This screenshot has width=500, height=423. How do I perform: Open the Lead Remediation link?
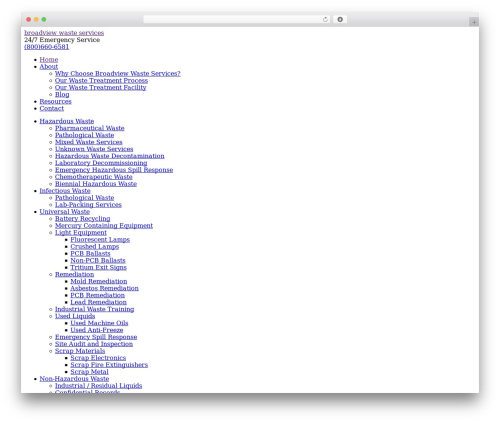(x=99, y=303)
